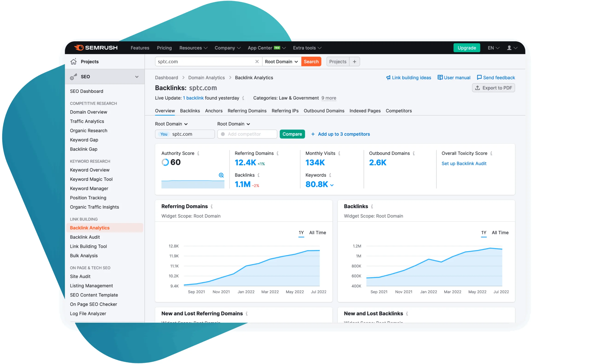Add a new project with the plus icon
590x364 pixels.
point(354,61)
